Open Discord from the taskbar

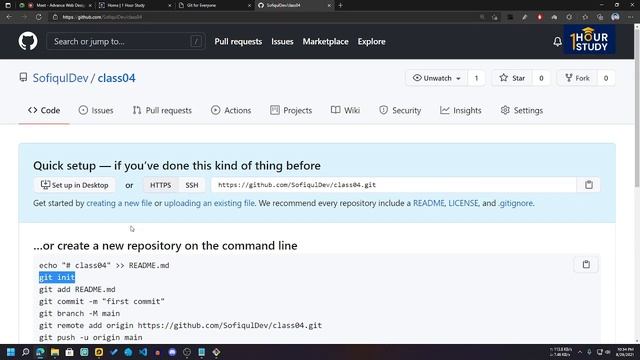coord(172,352)
